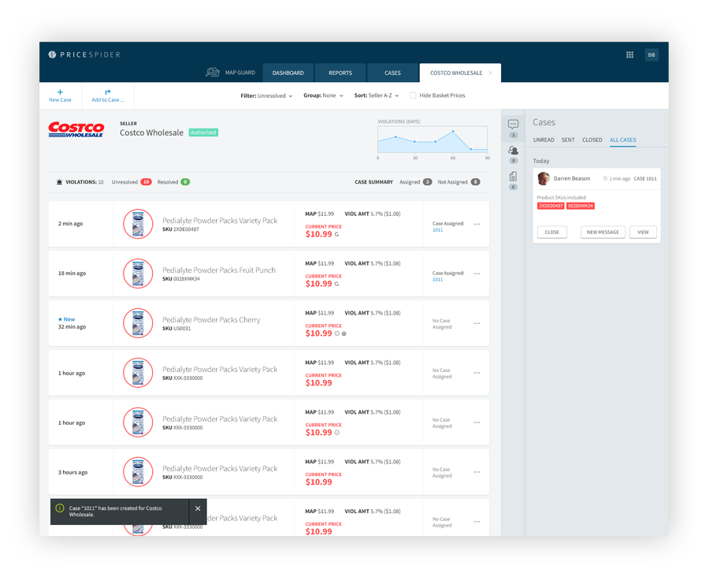Viewport: 709px width, 588px height.
Task: Click the Authorized seller badge
Action: pos(203,132)
